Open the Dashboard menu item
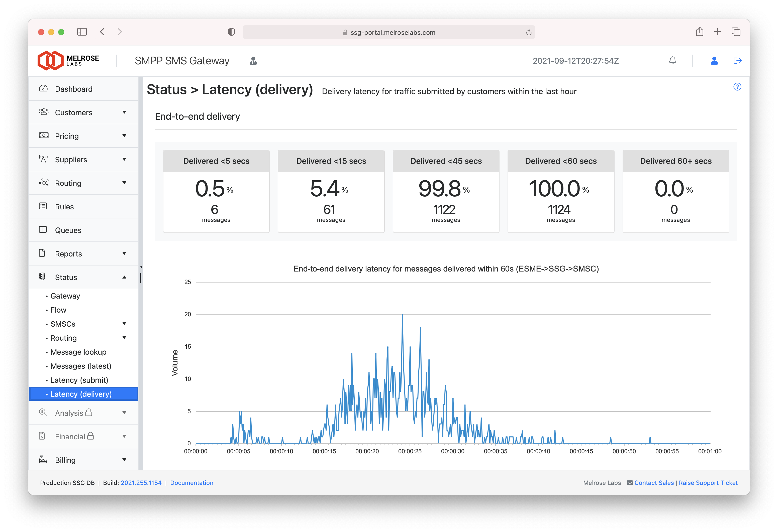778x532 pixels. pos(74,89)
